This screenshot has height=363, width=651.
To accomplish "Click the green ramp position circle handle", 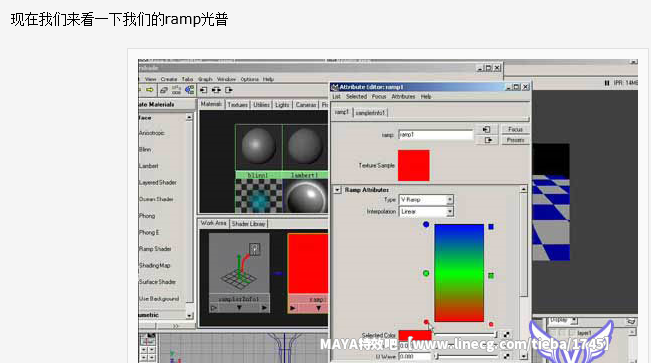I will tap(426, 273).
